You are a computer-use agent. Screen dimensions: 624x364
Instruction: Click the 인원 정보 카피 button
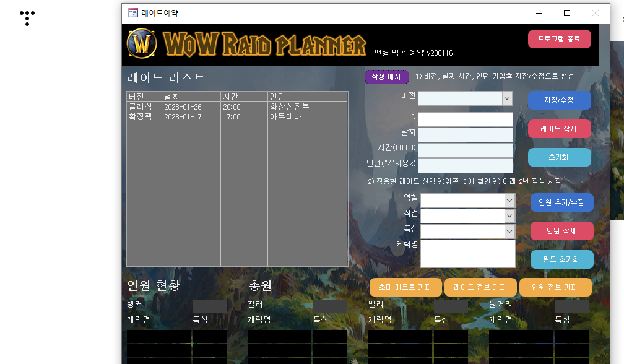click(x=555, y=287)
